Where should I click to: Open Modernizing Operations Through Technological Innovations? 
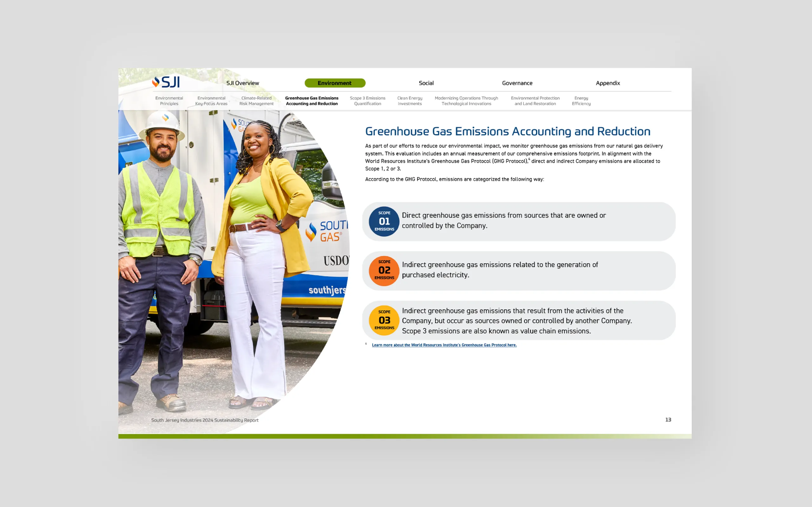[466, 100]
